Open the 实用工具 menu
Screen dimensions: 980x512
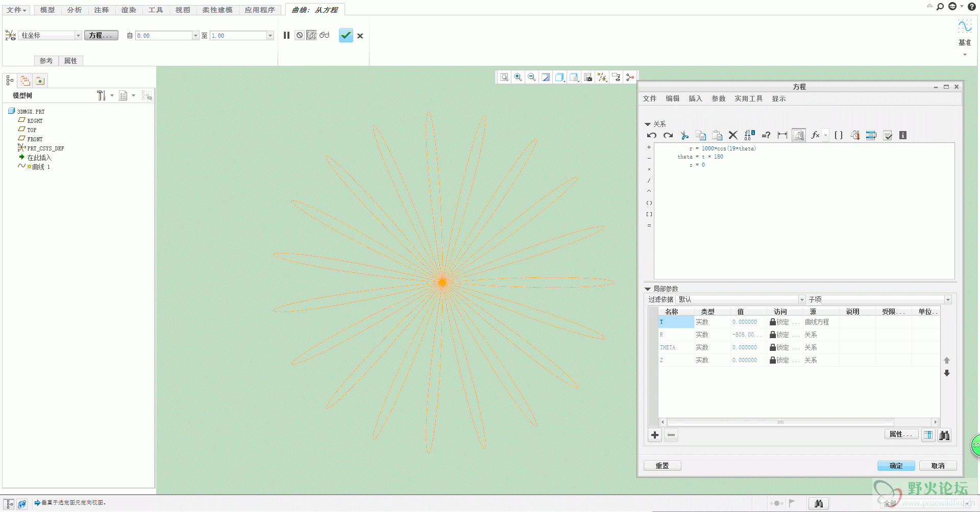[x=749, y=99]
